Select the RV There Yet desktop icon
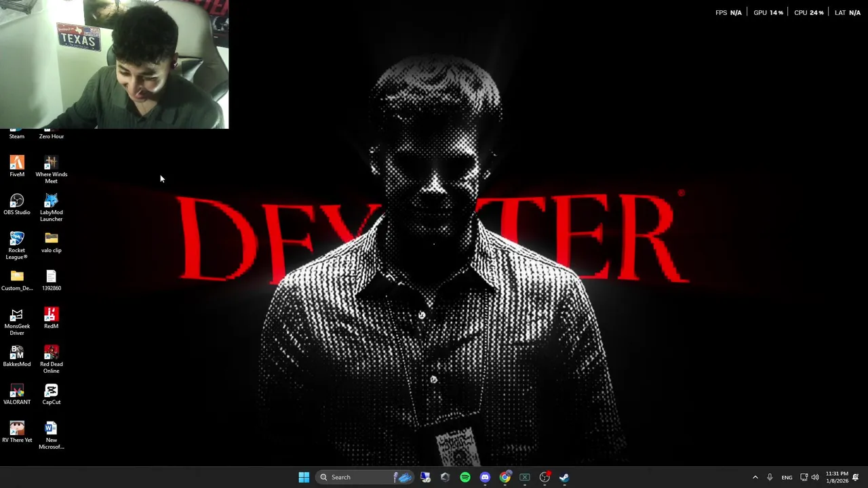 17,432
